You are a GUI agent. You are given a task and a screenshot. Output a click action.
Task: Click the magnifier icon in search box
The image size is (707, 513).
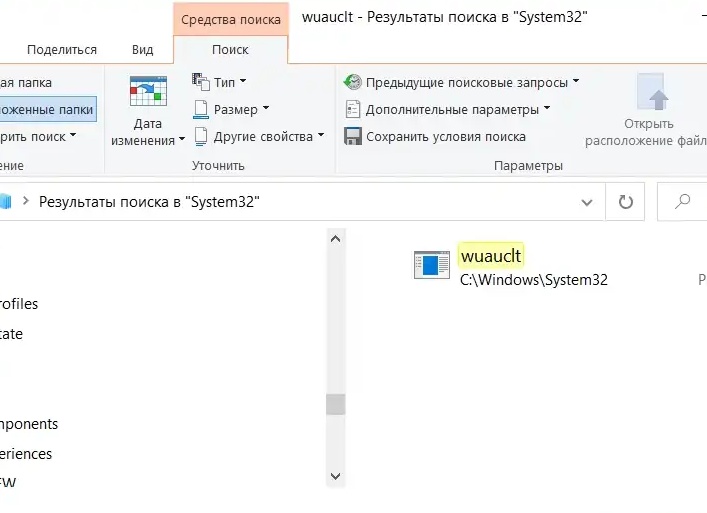pyautogui.click(x=683, y=201)
